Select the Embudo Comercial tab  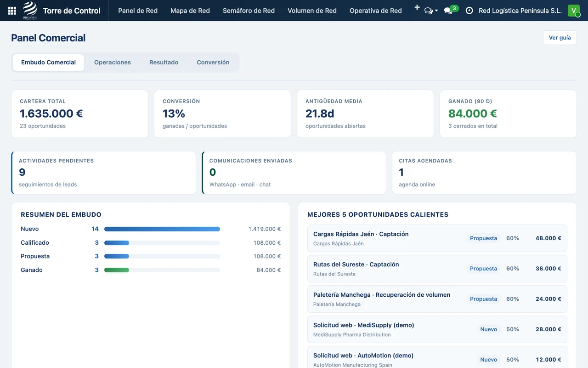(48, 63)
